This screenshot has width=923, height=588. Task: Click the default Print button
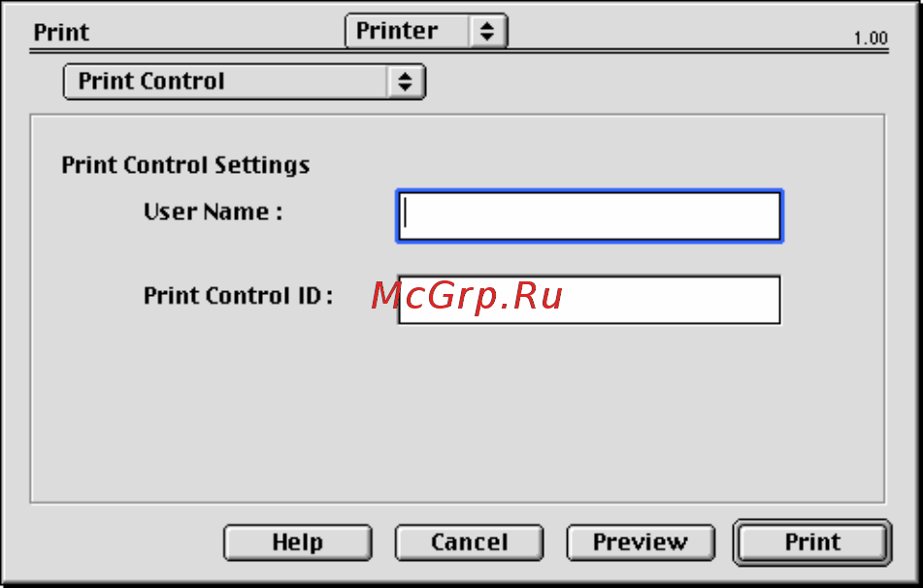pos(812,542)
